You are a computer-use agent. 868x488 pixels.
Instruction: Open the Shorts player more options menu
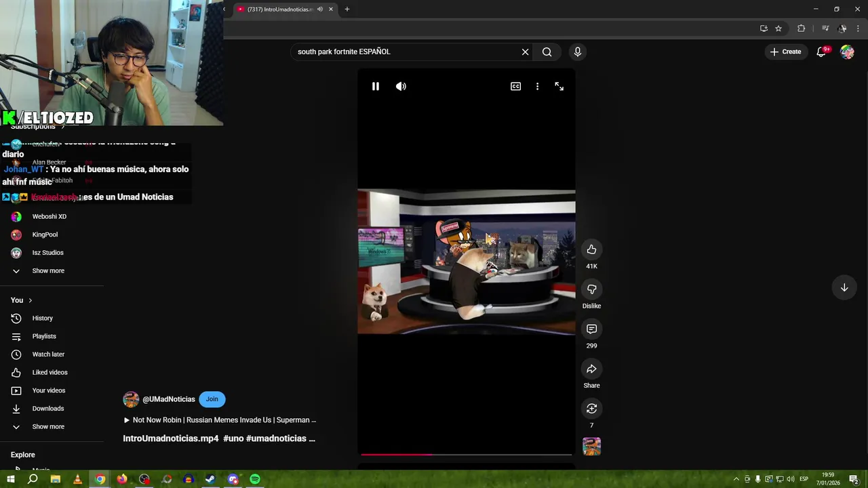tap(537, 86)
